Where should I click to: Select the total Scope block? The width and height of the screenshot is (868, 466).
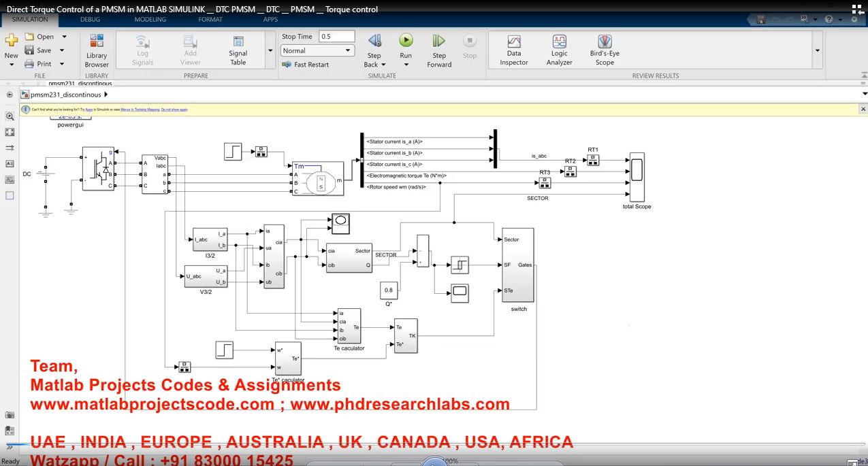point(637,177)
